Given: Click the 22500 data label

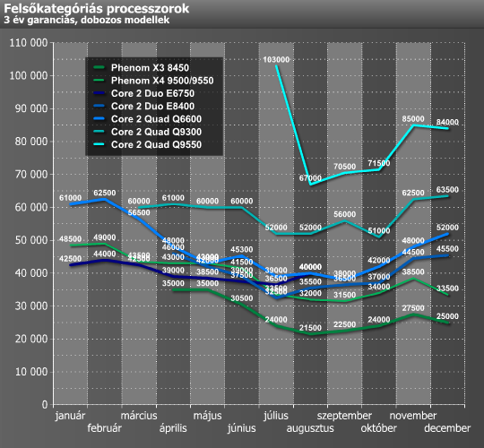Looking at the screenshot, I should pyautogui.click(x=344, y=324).
